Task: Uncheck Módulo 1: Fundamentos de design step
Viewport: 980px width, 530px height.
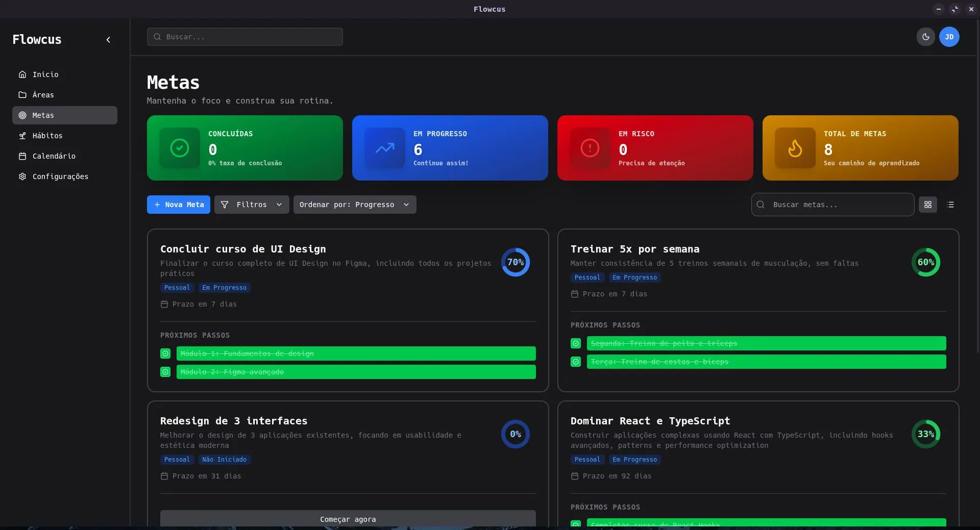Action: [165, 354]
